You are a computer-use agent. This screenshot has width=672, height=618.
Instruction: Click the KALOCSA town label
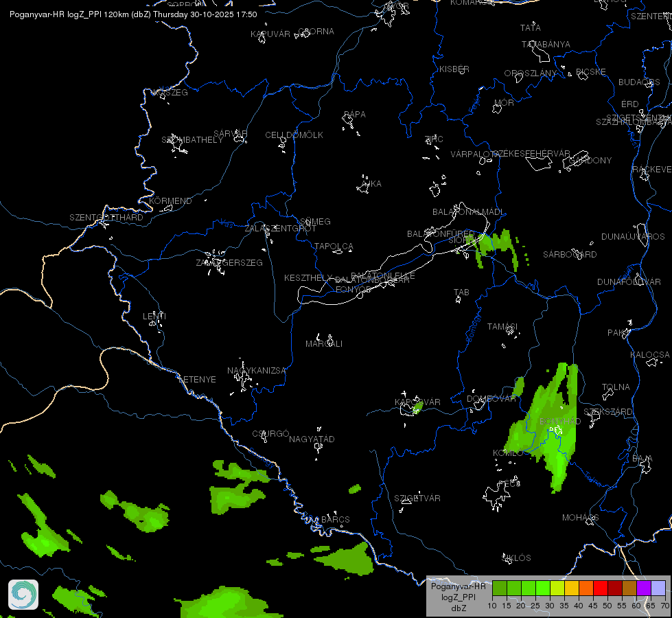pyautogui.click(x=650, y=355)
